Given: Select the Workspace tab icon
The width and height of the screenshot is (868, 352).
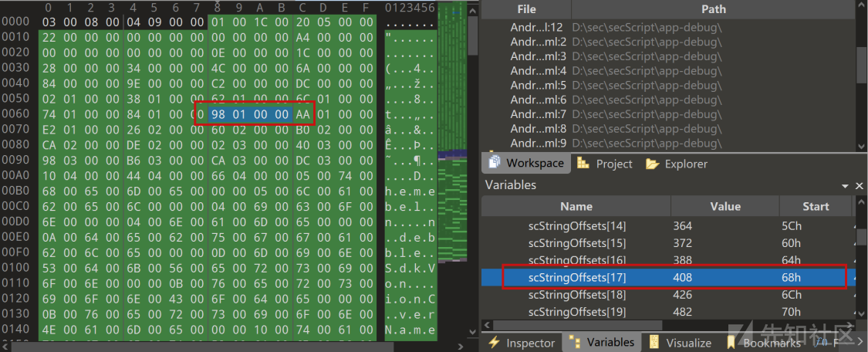Looking at the screenshot, I should coord(494,164).
